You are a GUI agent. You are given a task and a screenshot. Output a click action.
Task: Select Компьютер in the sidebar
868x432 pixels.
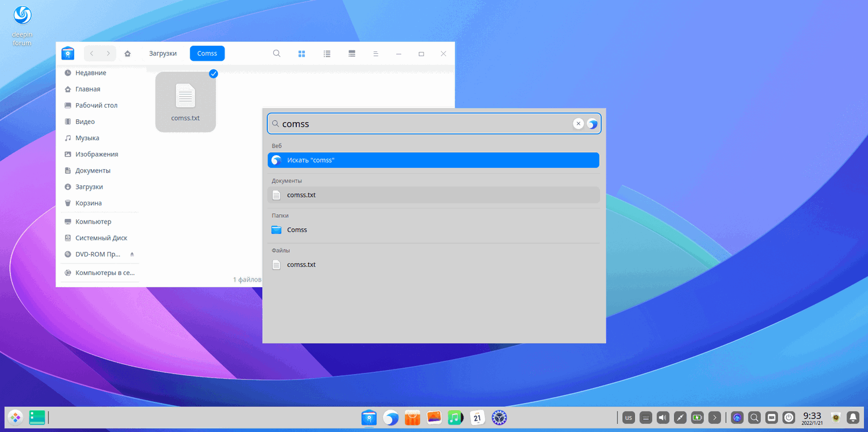98,222
